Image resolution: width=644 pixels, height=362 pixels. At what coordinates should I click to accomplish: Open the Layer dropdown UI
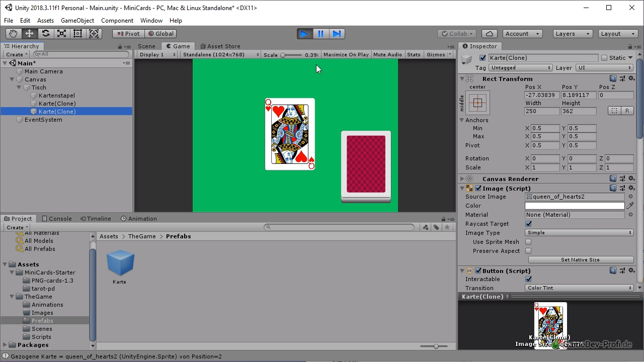[604, 67]
